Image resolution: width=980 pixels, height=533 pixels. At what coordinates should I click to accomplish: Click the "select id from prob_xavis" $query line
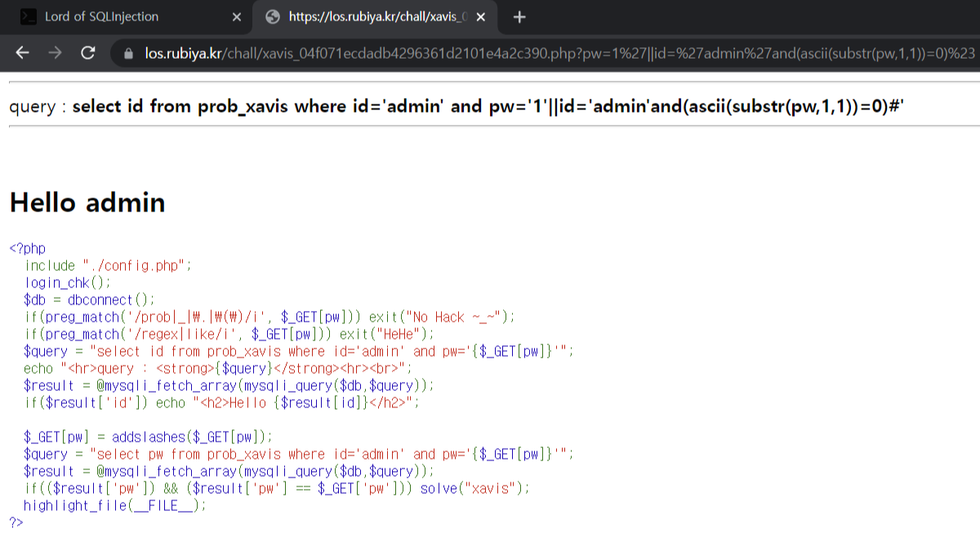[300, 351]
